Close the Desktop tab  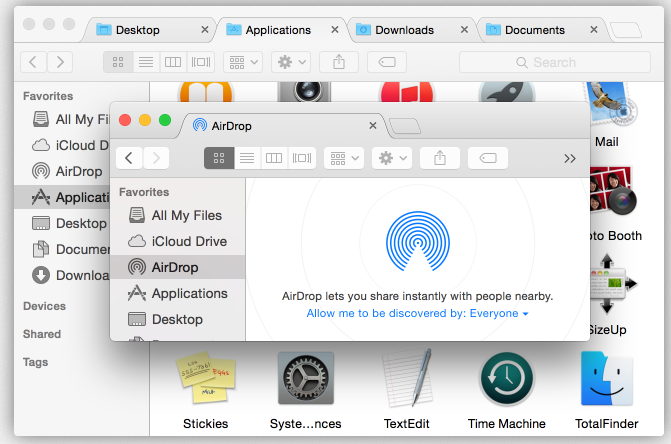tap(205, 30)
